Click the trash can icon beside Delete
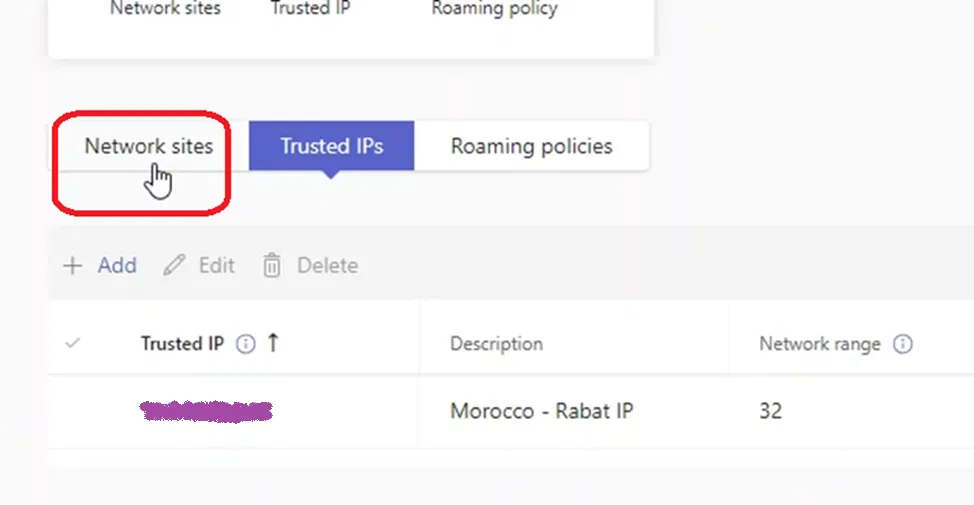The width and height of the screenshot is (974, 505). pos(272,266)
